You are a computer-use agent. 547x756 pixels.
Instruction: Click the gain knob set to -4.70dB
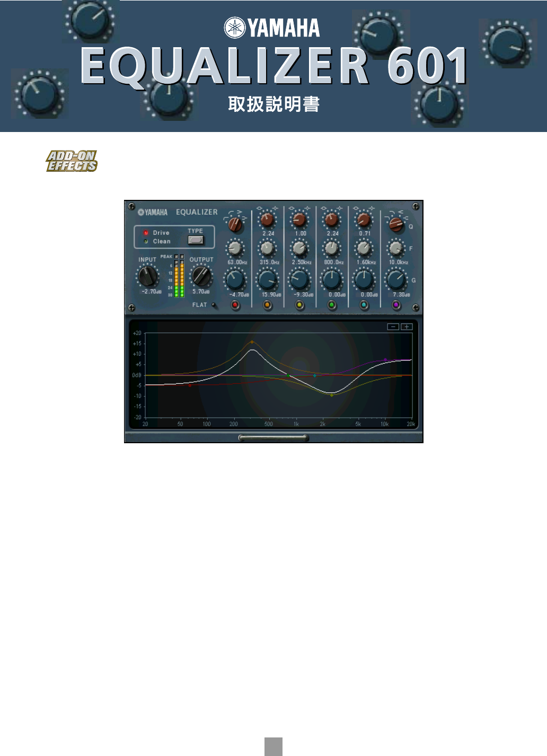[235, 279]
